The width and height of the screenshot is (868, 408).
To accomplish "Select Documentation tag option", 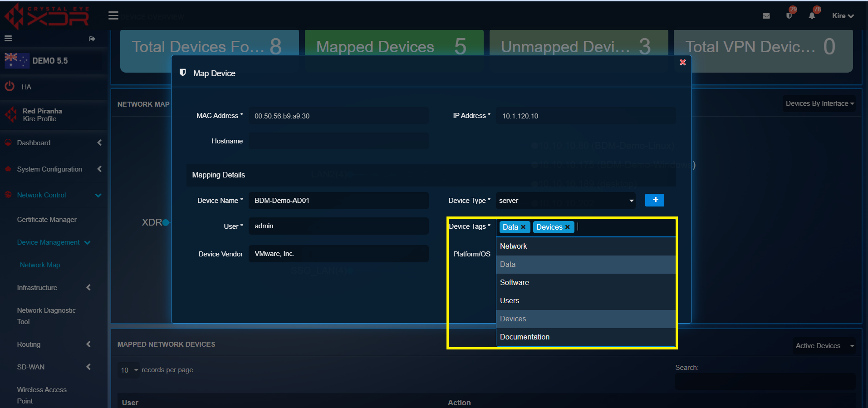I will point(586,337).
